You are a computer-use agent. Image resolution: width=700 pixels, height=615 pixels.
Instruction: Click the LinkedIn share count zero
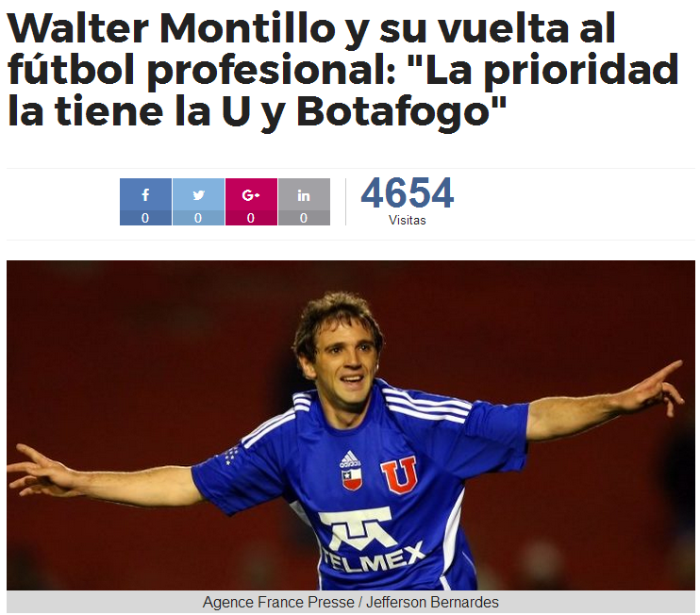pos(304,218)
